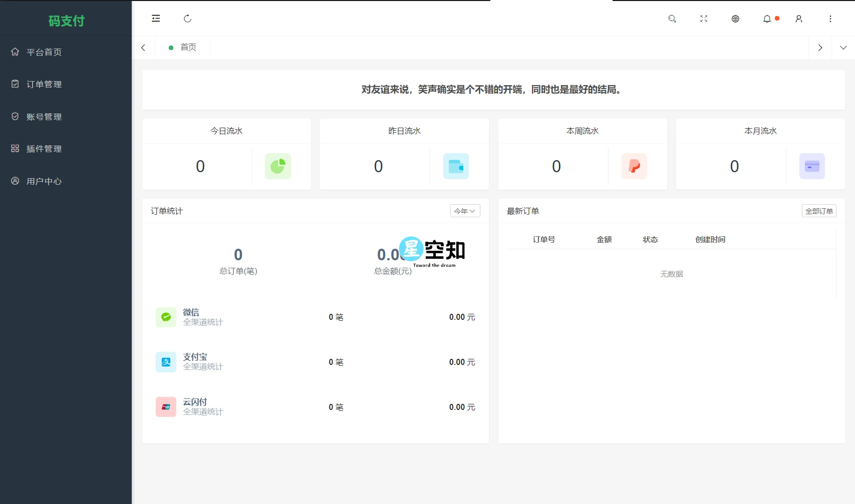
Task: Open the language globe icon
Action: [x=735, y=19]
